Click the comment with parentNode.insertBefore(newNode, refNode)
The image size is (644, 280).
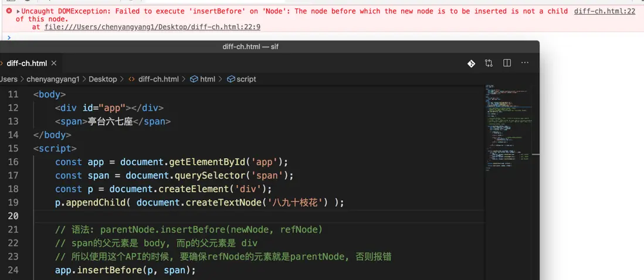(189, 230)
